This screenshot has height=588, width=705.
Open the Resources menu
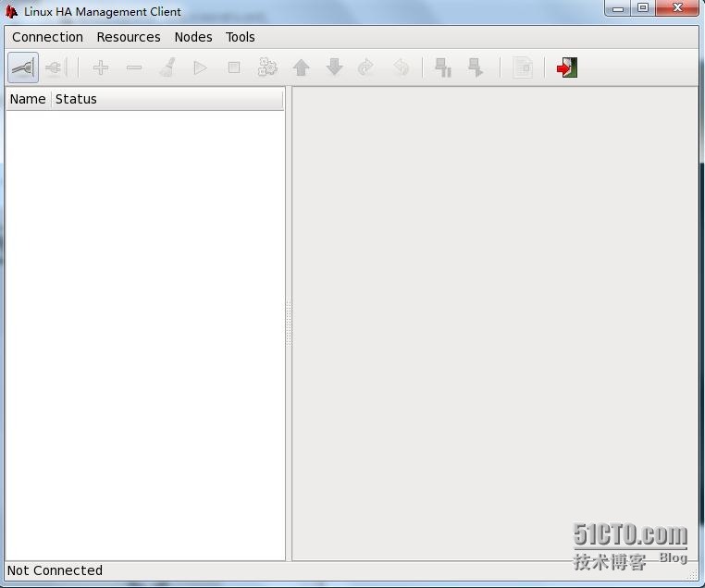point(129,37)
